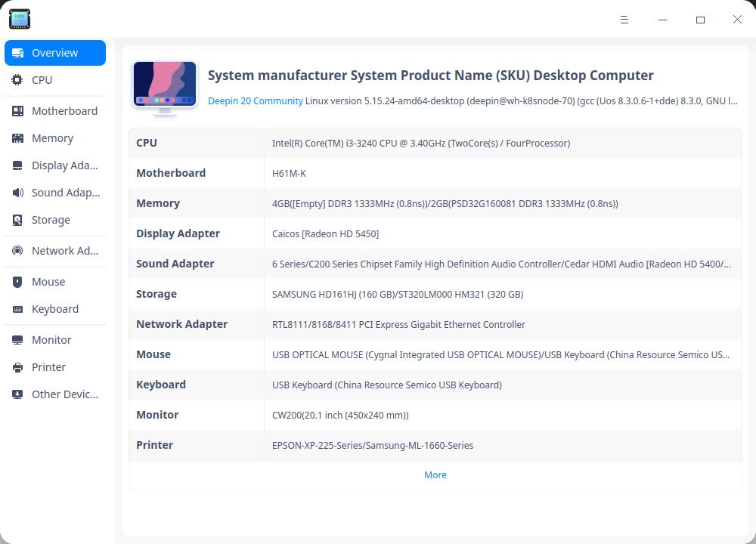Click the System manufacturer product name heading
The width and height of the screenshot is (756, 544).
[x=431, y=76]
